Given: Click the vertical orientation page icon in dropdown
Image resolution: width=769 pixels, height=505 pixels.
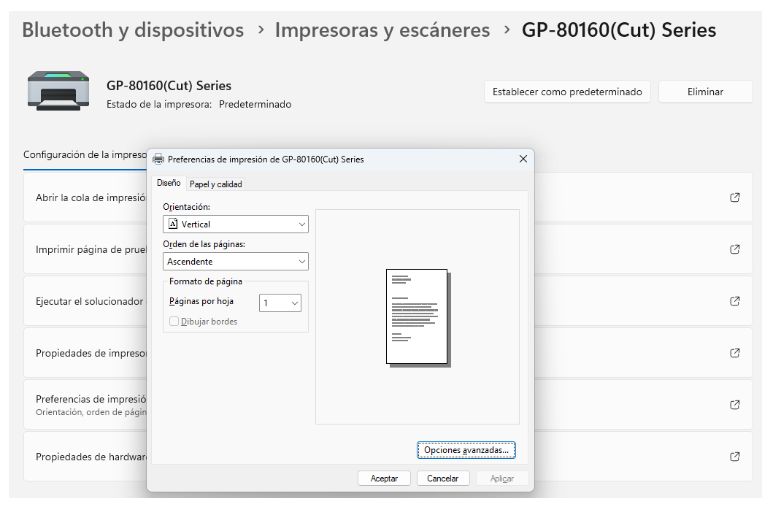Looking at the screenshot, I should (x=173, y=224).
